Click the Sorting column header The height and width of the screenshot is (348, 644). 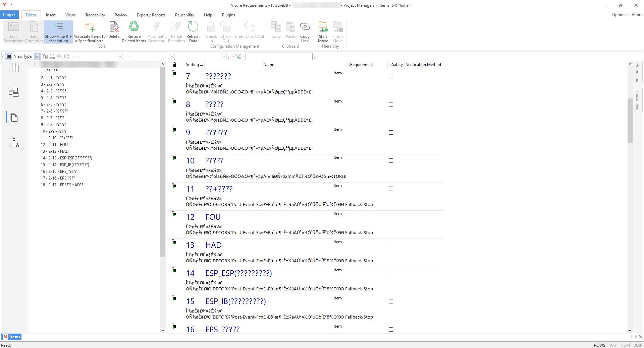coord(195,65)
